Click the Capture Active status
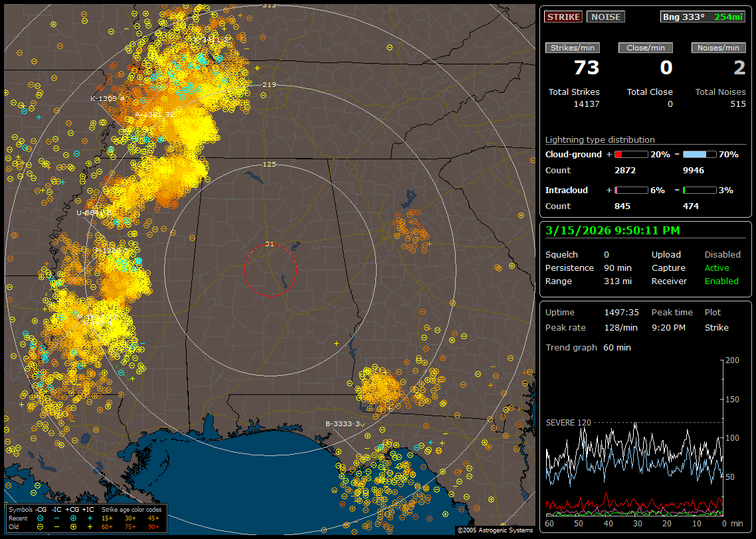The height and width of the screenshot is (539, 756). pos(717,268)
